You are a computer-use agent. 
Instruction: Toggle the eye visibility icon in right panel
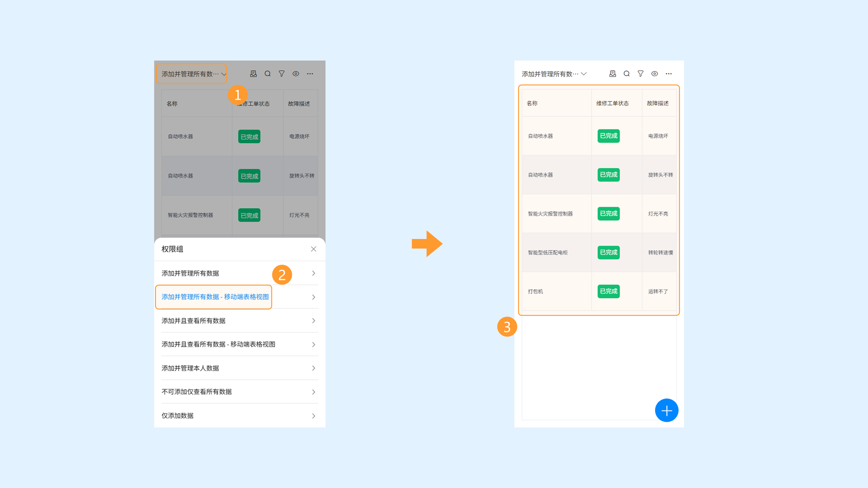click(x=654, y=74)
